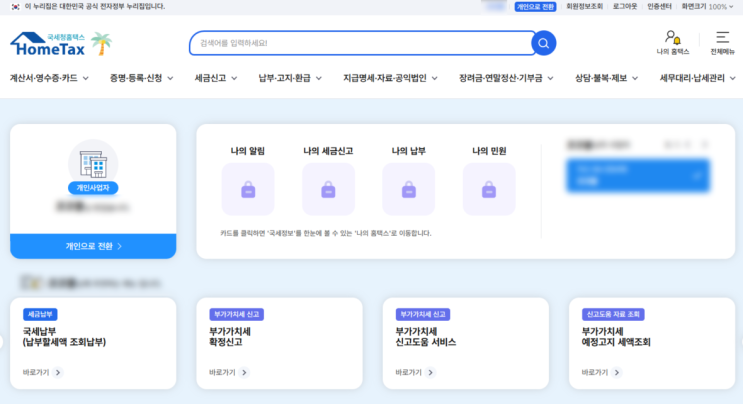Viewport: 743px width, 404px height.
Task: Click 개인으로 전환 in the top bar
Action: [535, 7]
